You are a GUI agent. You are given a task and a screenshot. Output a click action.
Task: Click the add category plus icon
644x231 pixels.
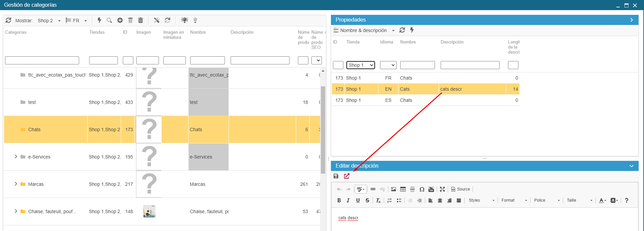tap(120, 20)
